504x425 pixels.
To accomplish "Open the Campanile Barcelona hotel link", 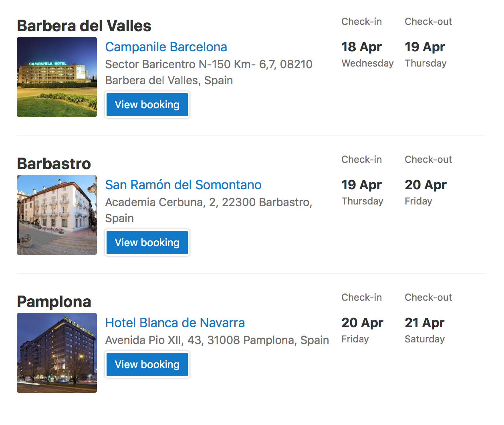I will pos(166,47).
